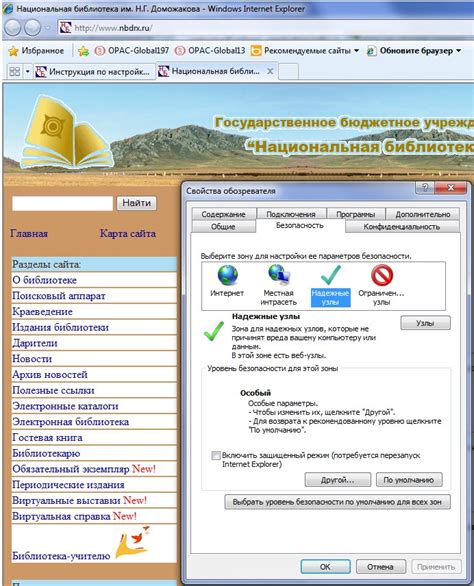
Task: Open the Краеведение section
Action: pos(42,311)
